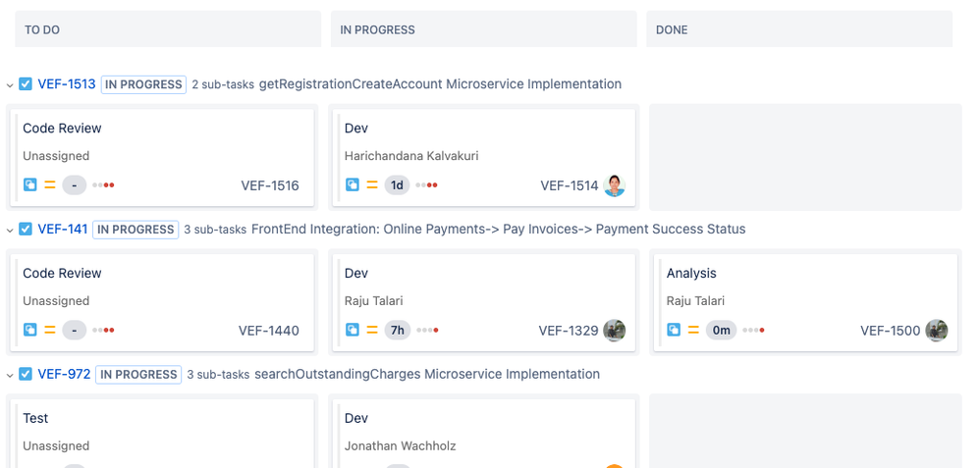Click sub-task icon on VEF-1329 card
Viewport: 980px width, 468px height.
pos(353,330)
